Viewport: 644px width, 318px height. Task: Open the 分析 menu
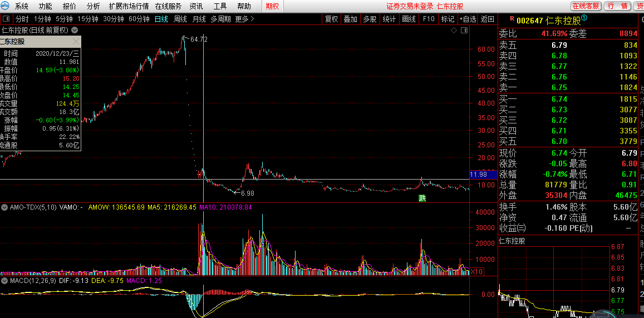click(94, 6)
